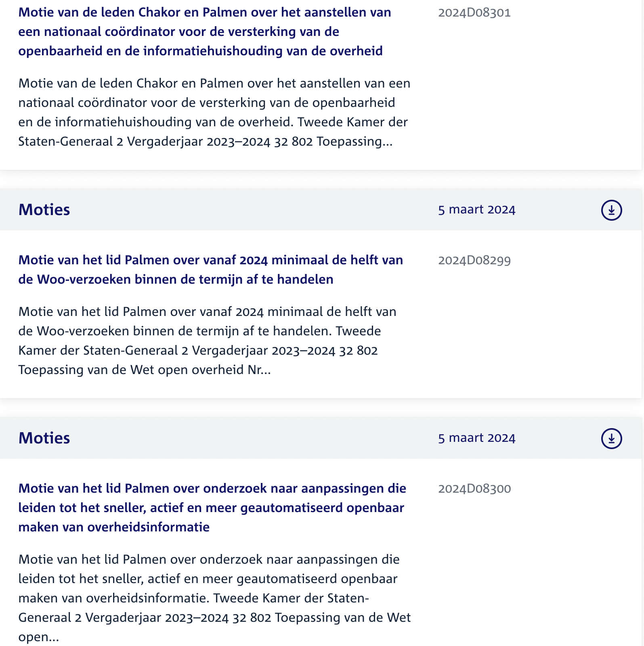Image resolution: width=644 pixels, height=646 pixels.
Task: Click the title line 'de Woo-verzoeken binnen de termijn af te handelen'
Action: 176,279
